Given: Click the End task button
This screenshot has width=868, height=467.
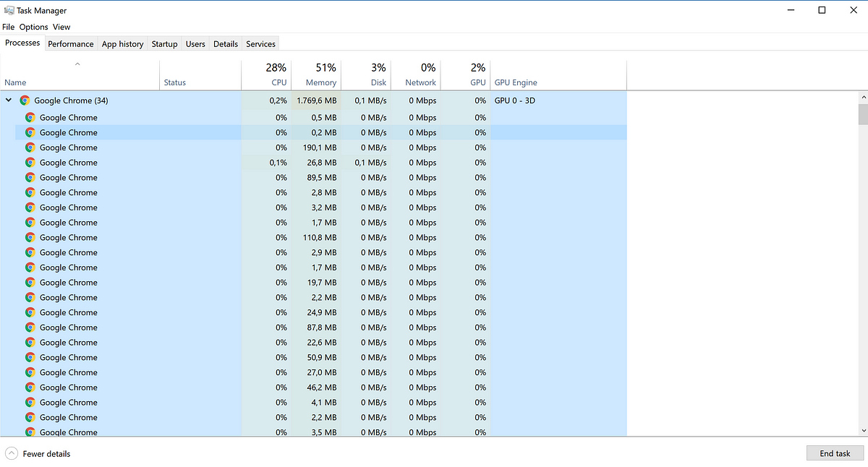Looking at the screenshot, I should 835,453.
